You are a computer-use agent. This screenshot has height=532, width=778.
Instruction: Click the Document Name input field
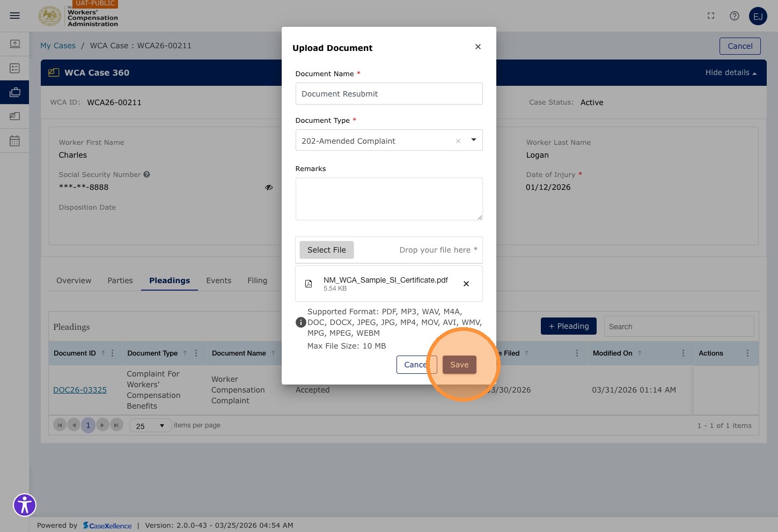pyautogui.click(x=389, y=94)
